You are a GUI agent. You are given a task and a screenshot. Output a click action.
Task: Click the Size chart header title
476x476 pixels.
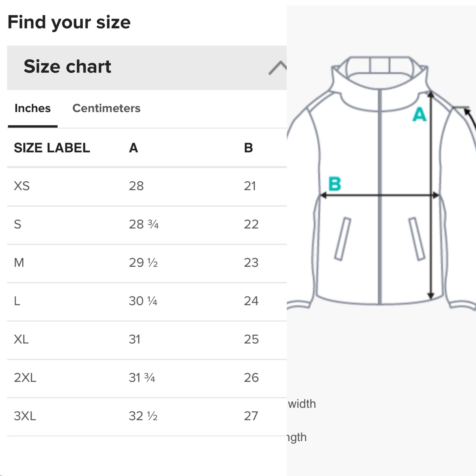click(67, 67)
